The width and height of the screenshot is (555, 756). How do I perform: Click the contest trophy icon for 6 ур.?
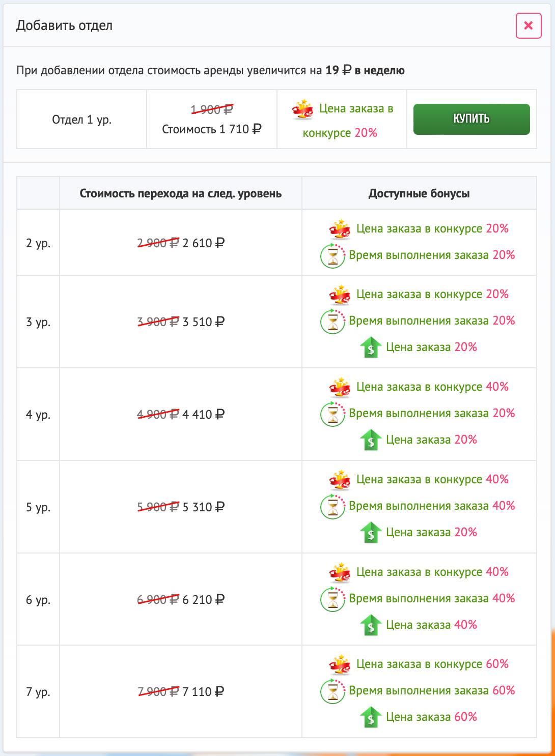[340, 572]
